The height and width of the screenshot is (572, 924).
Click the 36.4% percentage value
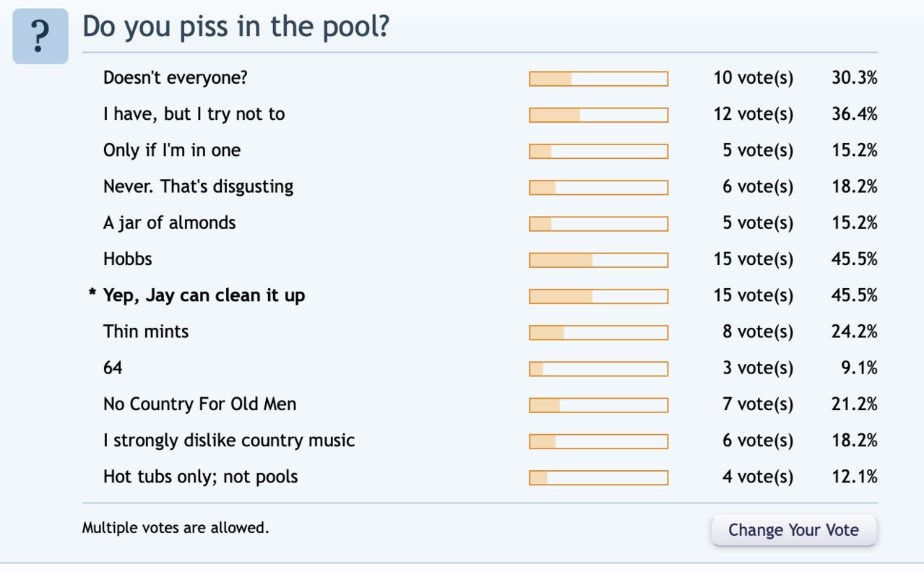click(x=855, y=114)
